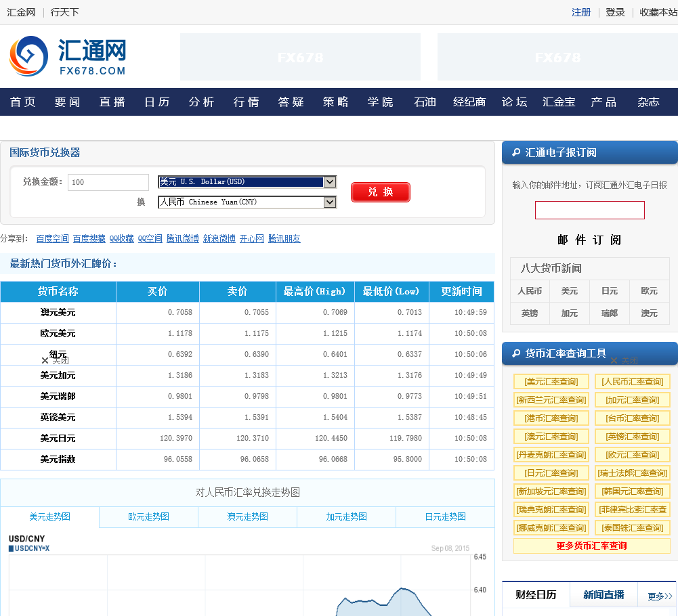Click the 汇金网 link at top left
The height and width of the screenshot is (616, 678).
click(21, 12)
